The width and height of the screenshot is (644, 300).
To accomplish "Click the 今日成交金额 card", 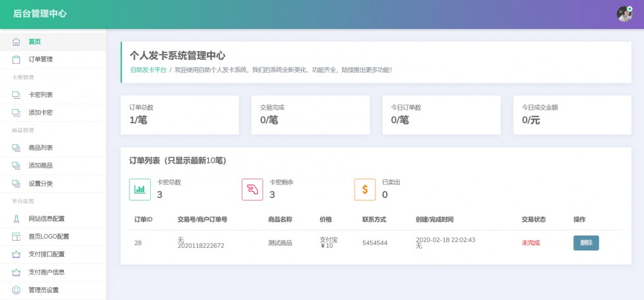I will click(572, 115).
